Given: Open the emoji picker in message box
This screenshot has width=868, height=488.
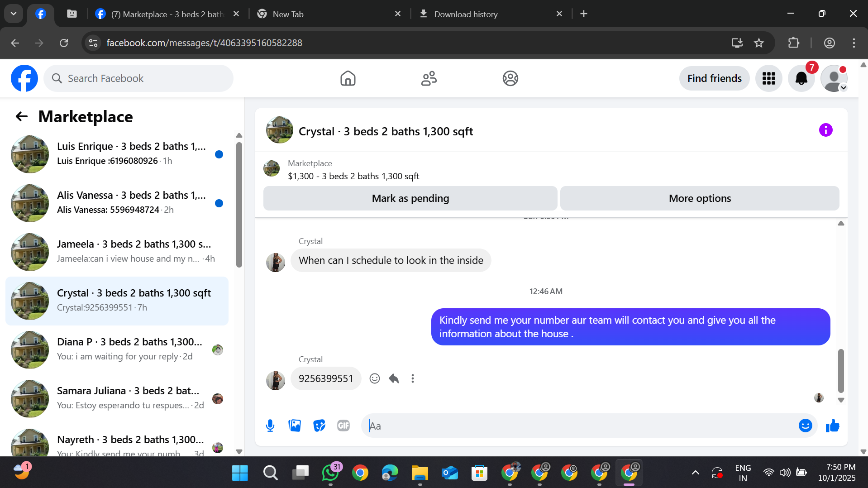Looking at the screenshot, I should point(805,426).
